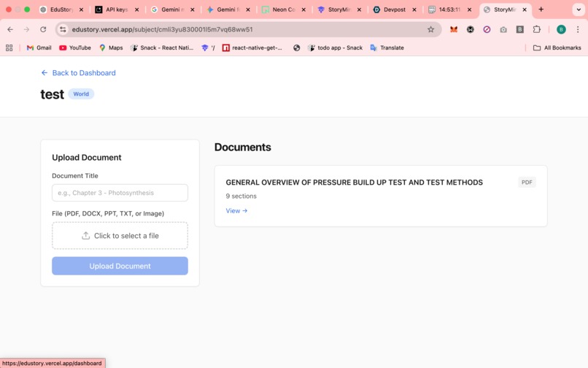Click the '9 sections' text
This screenshot has width=588, height=368.
(x=241, y=196)
